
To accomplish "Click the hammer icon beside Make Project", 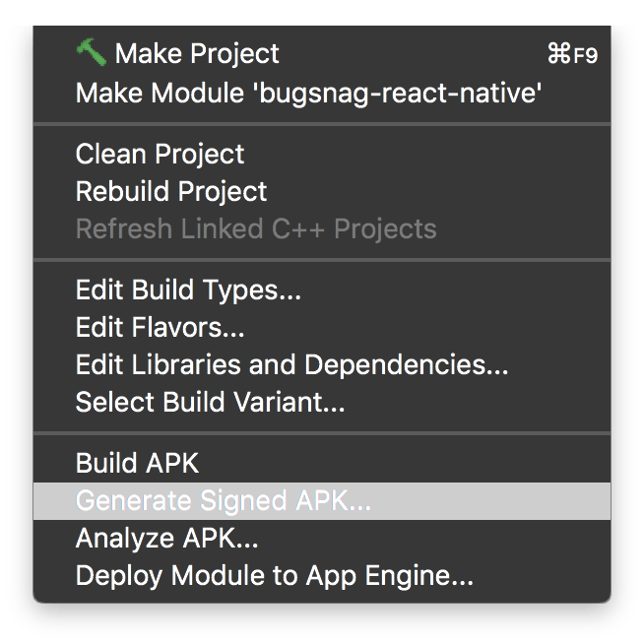I will [91, 53].
